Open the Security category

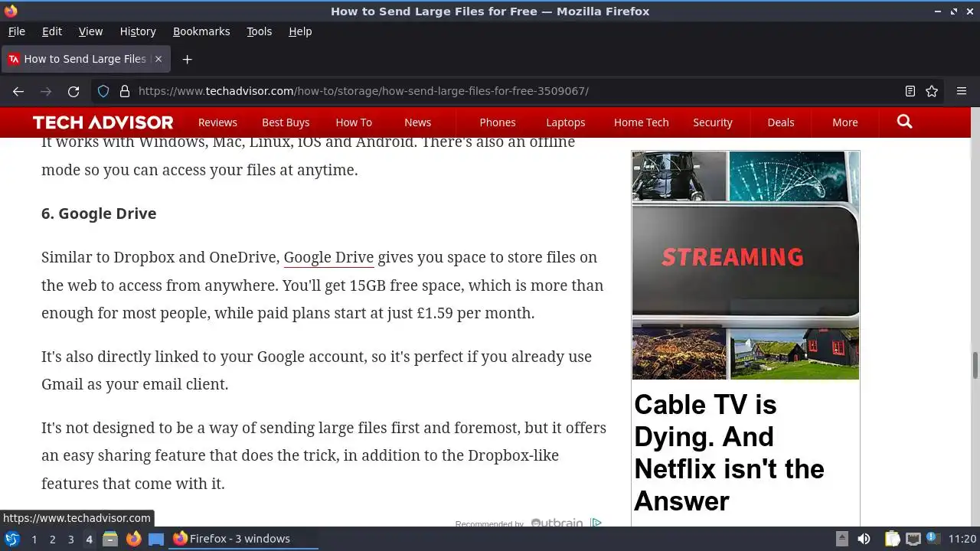(x=713, y=122)
